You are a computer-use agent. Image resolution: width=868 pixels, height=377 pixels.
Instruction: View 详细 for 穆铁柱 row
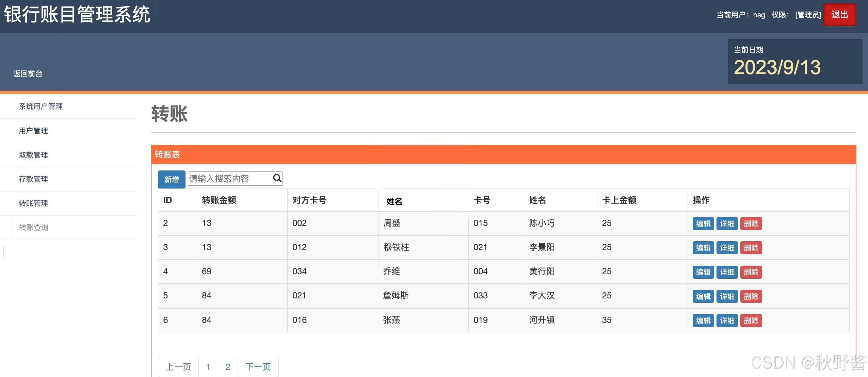[x=727, y=248]
